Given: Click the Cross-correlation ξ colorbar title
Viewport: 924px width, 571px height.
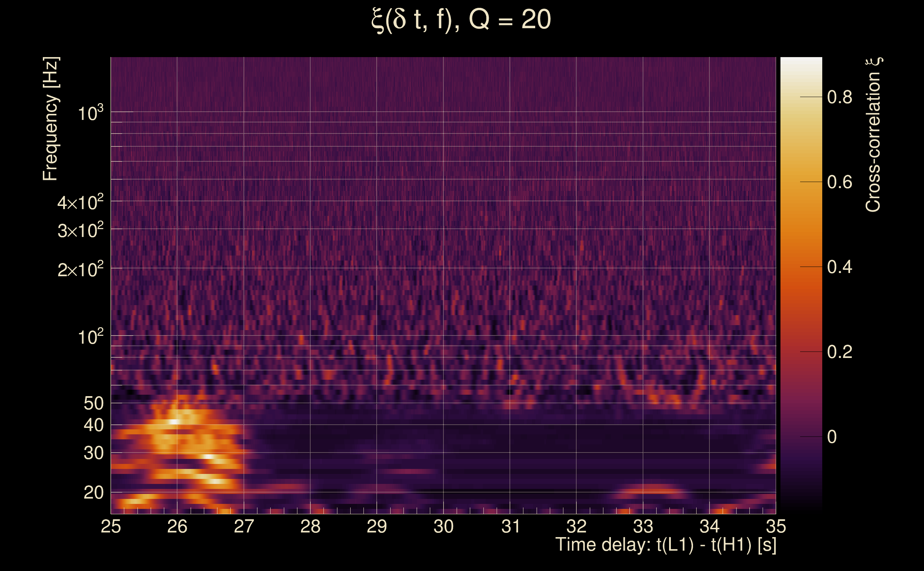Looking at the screenshot, I should click(x=873, y=135).
